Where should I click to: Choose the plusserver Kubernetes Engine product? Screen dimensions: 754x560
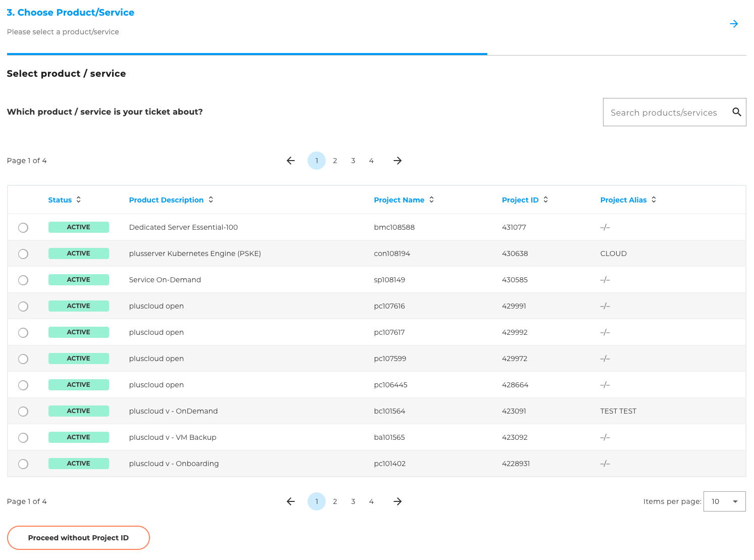click(x=23, y=254)
